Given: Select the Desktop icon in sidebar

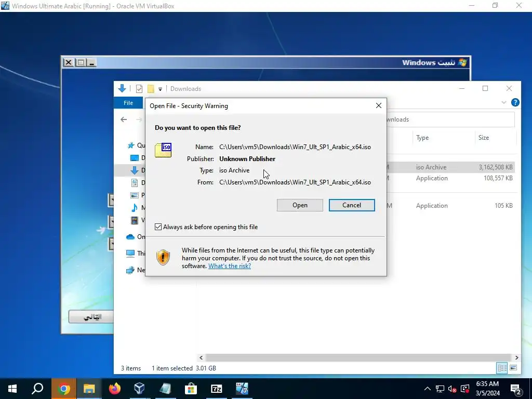Looking at the screenshot, I should pyautogui.click(x=135, y=158).
